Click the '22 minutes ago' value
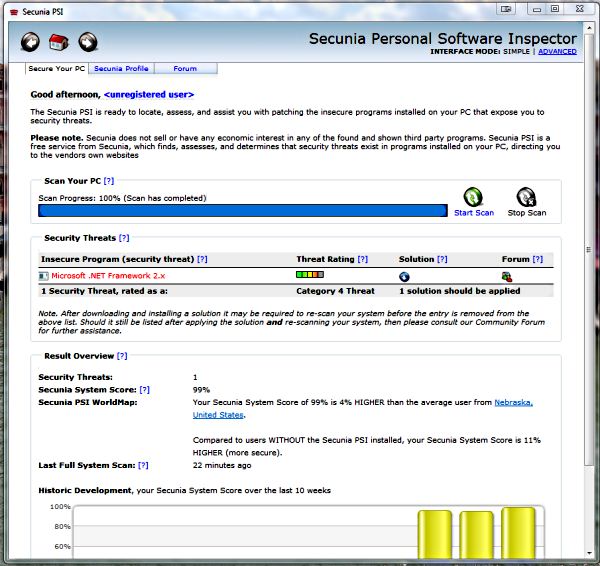 coord(222,466)
